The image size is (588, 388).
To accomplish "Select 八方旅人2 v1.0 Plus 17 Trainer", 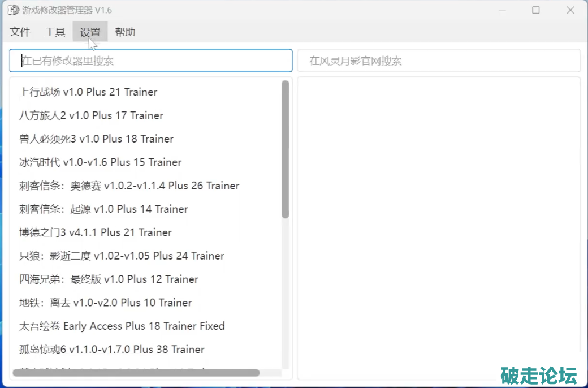I will (x=91, y=115).
